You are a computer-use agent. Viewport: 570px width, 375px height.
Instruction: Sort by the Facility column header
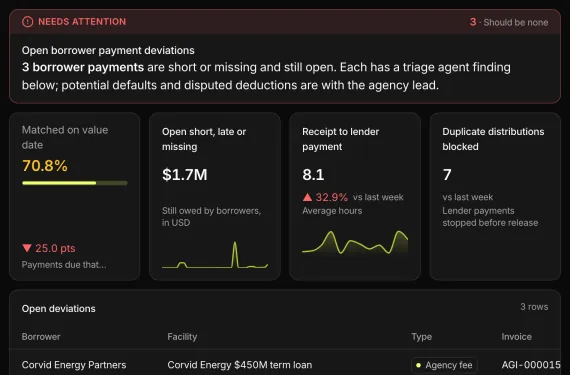(x=182, y=336)
